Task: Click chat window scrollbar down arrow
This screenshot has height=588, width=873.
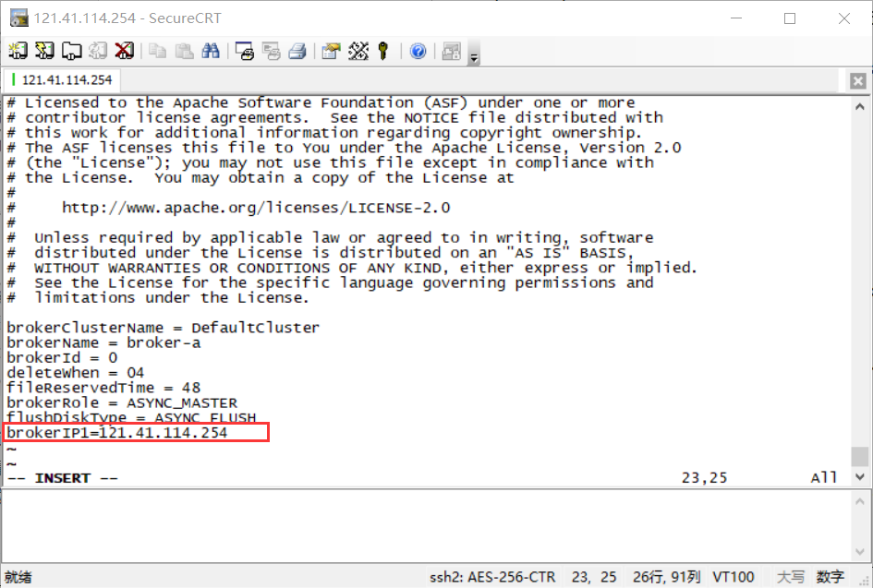Action: (860, 552)
